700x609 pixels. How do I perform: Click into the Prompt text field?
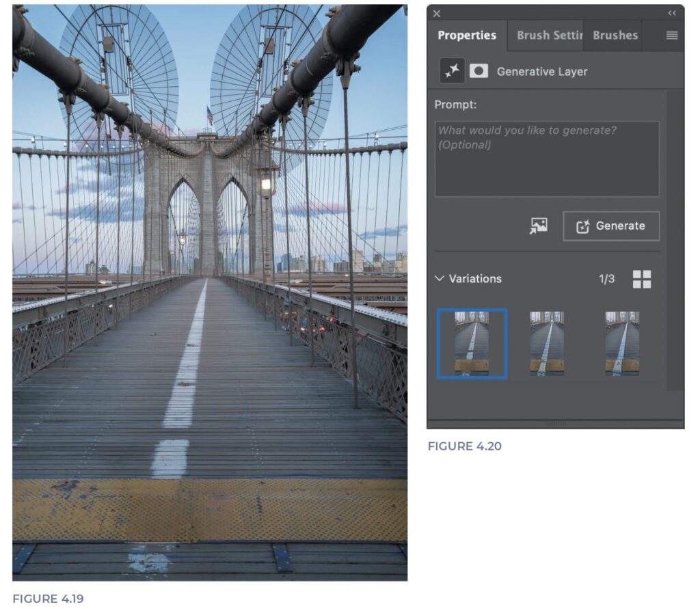(547, 159)
